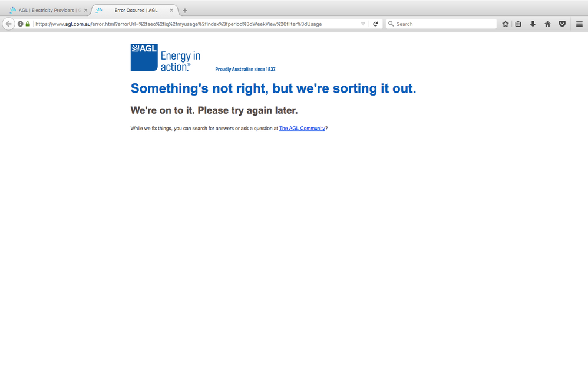Expand the URL history dropdown arrow

point(363,24)
